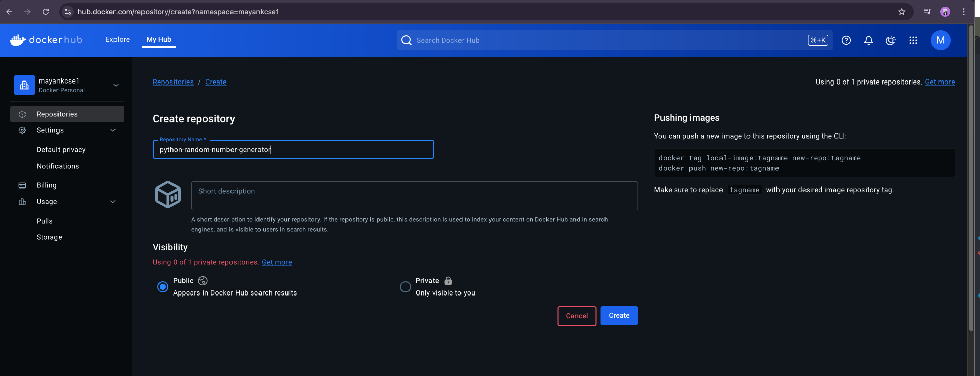980x376 pixels.
Task: Click the 'Pushing images' heading
Action: pyautogui.click(x=687, y=118)
